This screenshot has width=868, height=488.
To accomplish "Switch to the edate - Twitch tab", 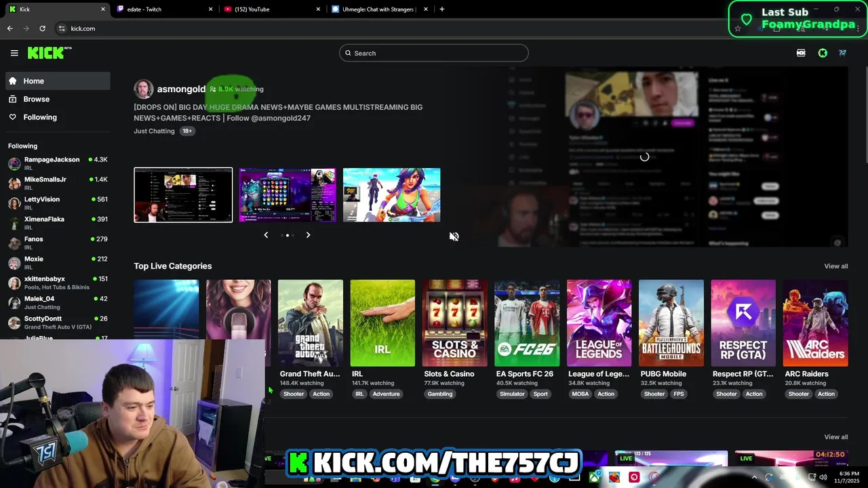I will (x=165, y=9).
